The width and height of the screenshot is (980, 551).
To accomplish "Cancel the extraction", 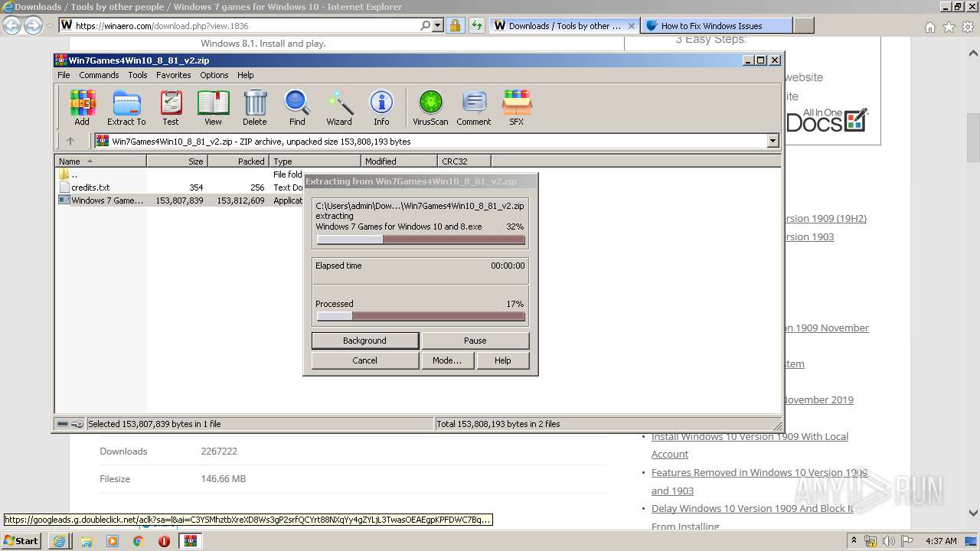I will click(365, 360).
